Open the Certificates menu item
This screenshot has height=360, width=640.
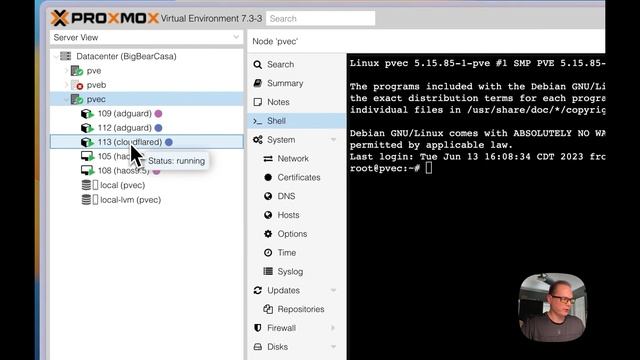click(x=297, y=177)
